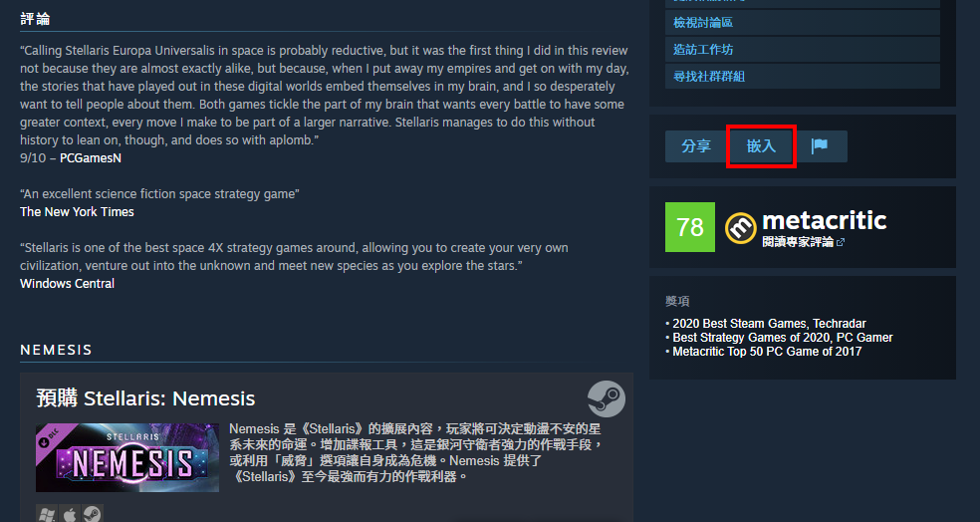Click The New York Times review source
Viewport: 980px width, 522px height.
77,212
